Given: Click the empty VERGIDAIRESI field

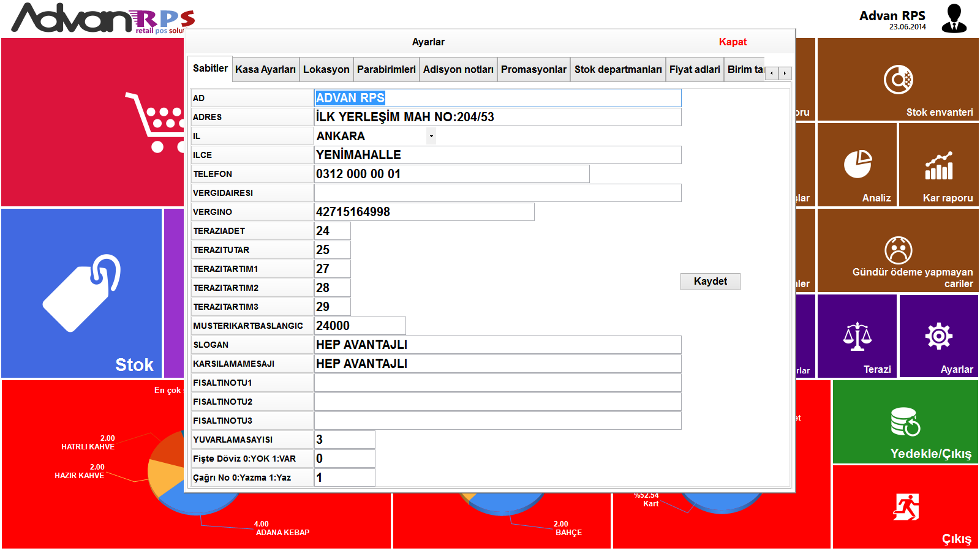Looking at the screenshot, I should [x=497, y=193].
